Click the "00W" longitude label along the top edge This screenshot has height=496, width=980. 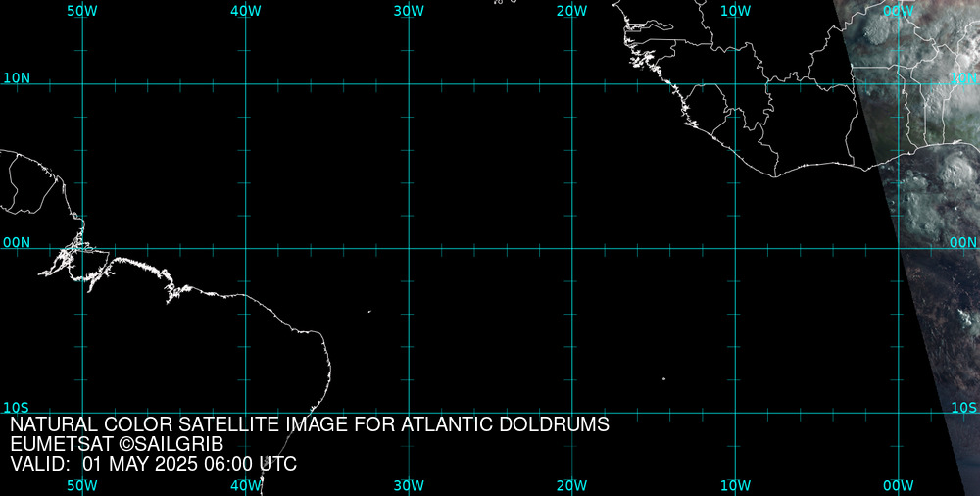point(898,11)
